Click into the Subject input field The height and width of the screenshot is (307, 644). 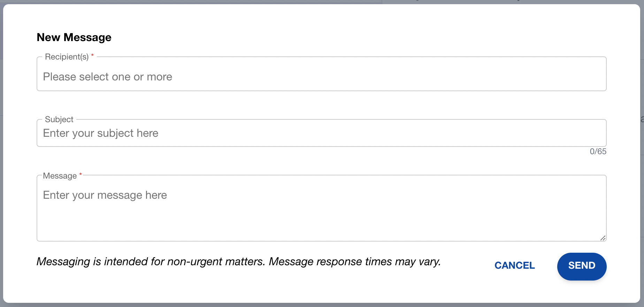(321, 133)
